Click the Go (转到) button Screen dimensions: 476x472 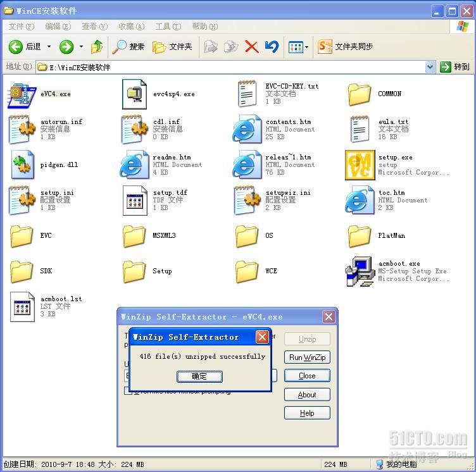tap(455, 67)
